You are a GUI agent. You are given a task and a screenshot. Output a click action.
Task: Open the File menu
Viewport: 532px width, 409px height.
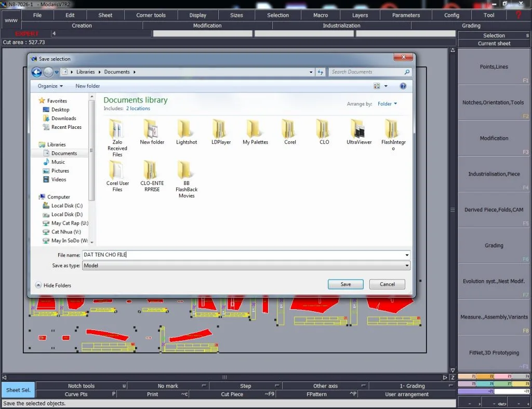[37, 15]
